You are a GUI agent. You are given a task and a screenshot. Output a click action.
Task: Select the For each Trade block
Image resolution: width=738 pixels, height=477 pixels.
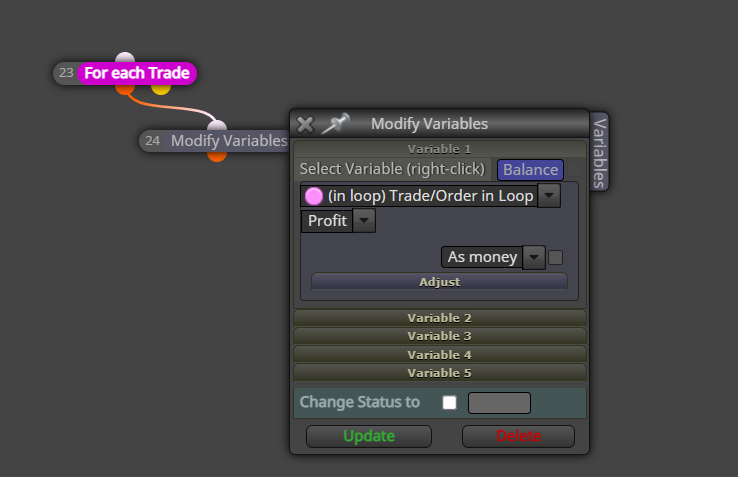[x=137, y=73]
